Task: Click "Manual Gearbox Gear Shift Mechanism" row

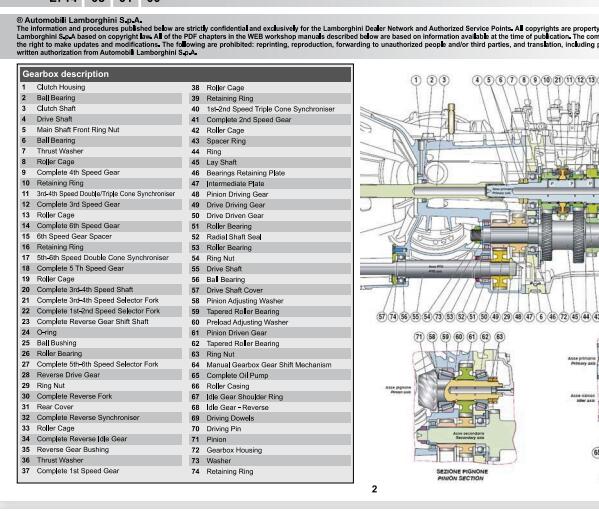Action: [270, 365]
